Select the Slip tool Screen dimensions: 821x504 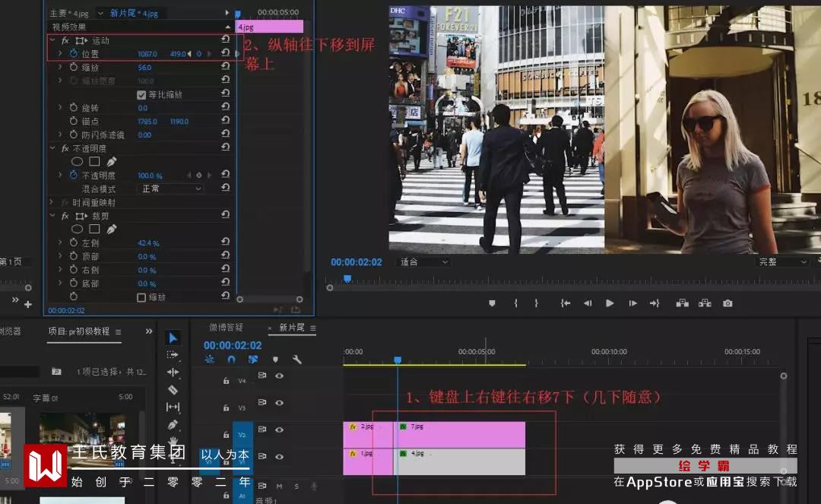[x=173, y=407]
